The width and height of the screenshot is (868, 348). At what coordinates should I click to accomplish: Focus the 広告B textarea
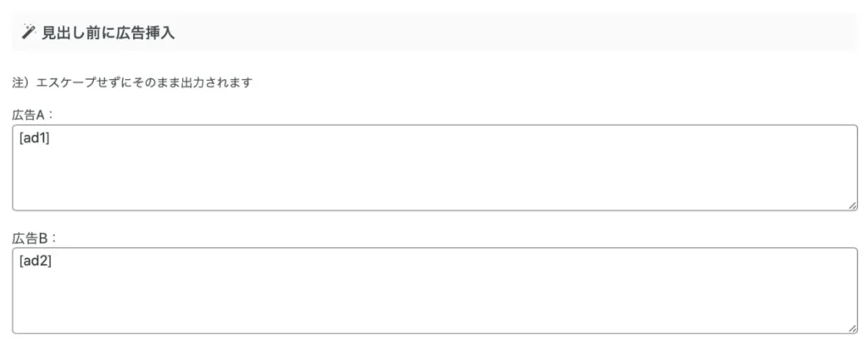click(x=435, y=291)
